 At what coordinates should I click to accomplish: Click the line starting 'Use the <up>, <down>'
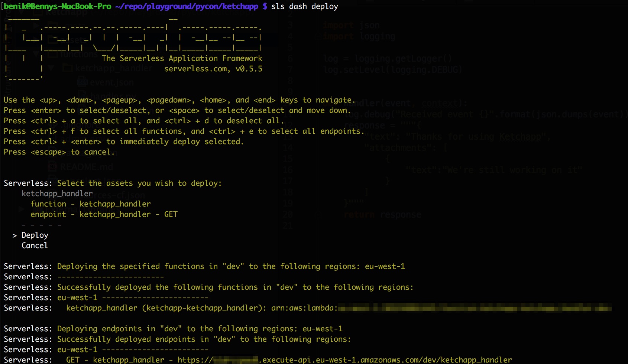[179, 100]
